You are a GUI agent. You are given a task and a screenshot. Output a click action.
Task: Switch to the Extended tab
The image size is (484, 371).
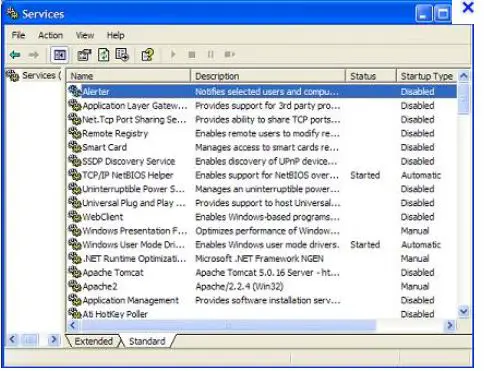pyautogui.click(x=93, y=341)
